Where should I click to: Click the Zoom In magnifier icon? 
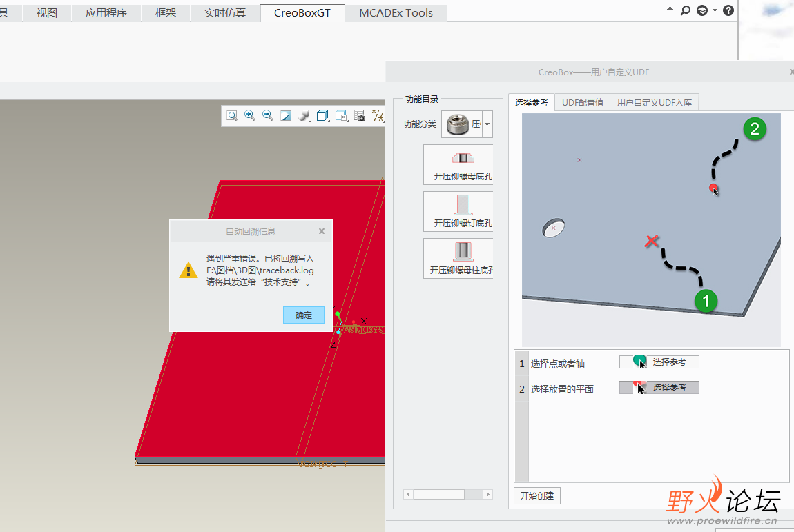tap(250, 115)
